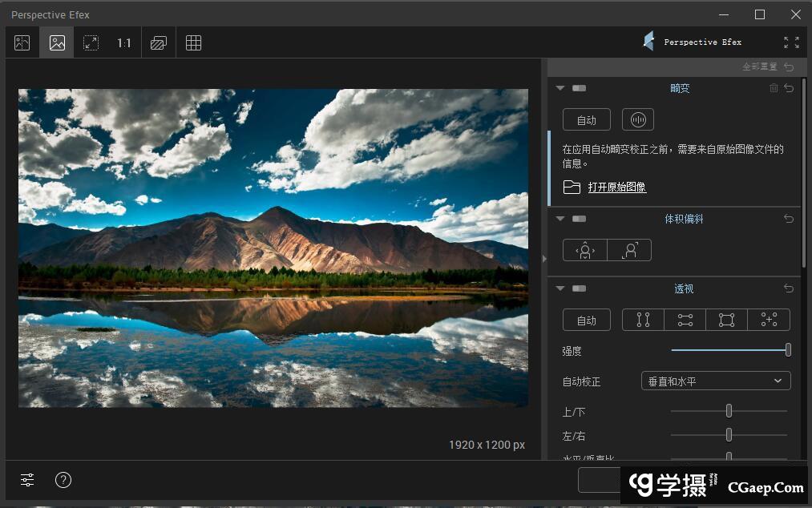Collapse the 透视 panel
812x508 pixels.
[560, 288]
